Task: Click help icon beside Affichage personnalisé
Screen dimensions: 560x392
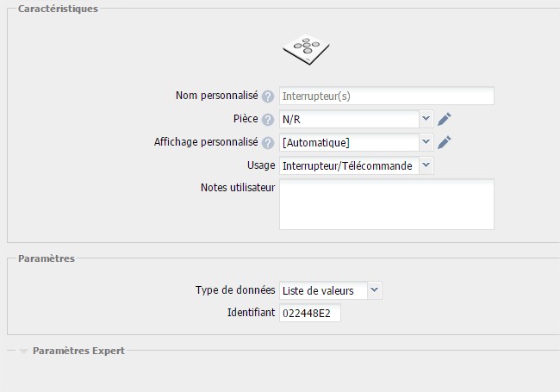Action: click(x=268, y=143)
